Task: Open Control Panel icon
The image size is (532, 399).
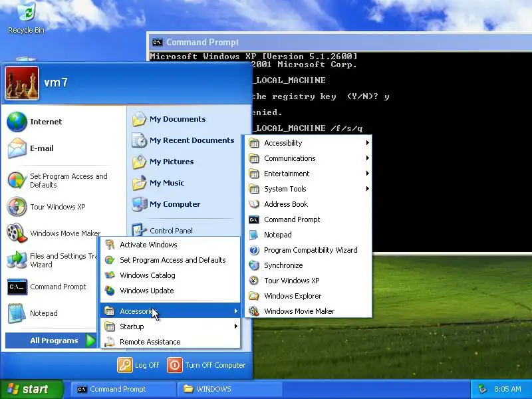Action: pyautogui.click(x=139, y=230)
